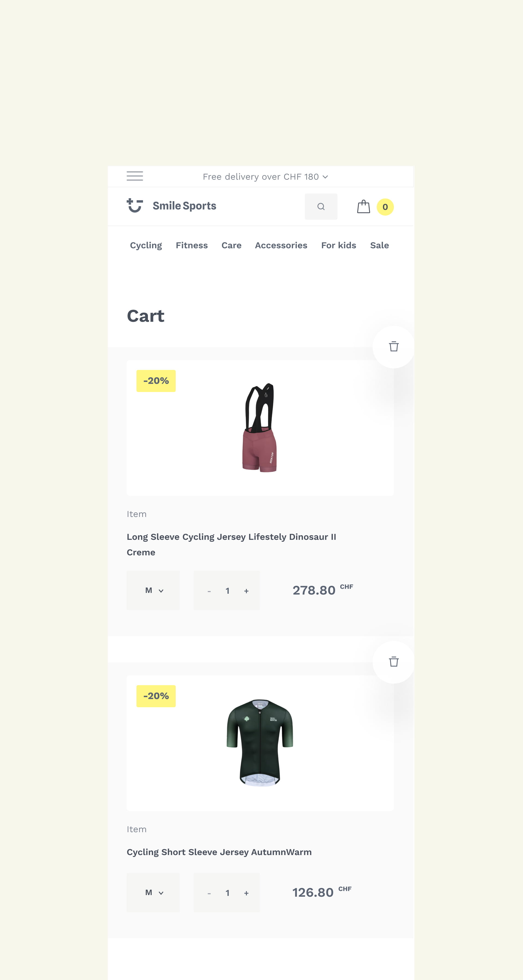Decrease quantity of AutumnWarm jersey
The height and width of the screenshot is (980, 523).
(x=209, y=893)
